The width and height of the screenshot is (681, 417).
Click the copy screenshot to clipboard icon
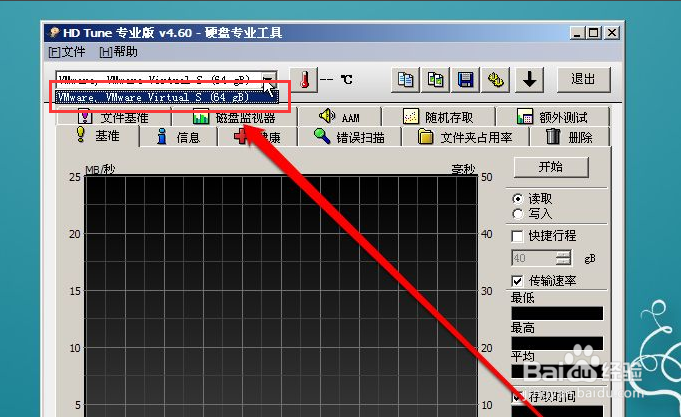coord(436,80)
